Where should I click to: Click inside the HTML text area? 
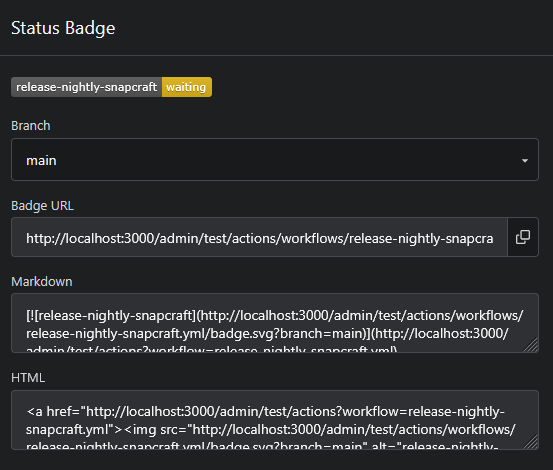point(275,420)
